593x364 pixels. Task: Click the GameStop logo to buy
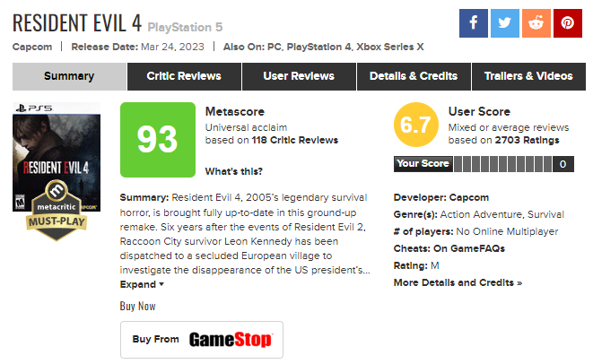pyautogui.click(x=231, y=340)
